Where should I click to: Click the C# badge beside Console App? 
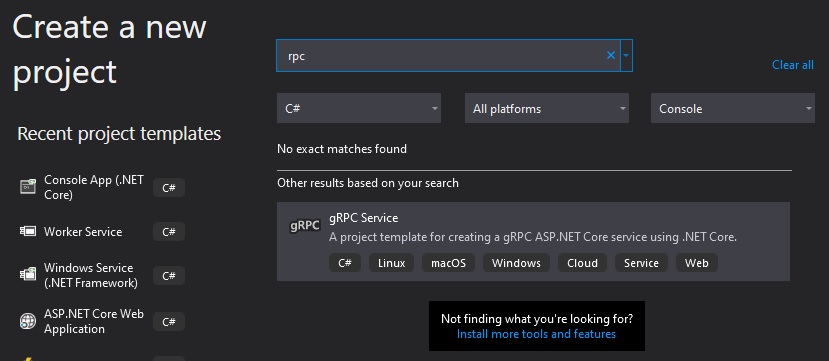(x=169, y=188)
